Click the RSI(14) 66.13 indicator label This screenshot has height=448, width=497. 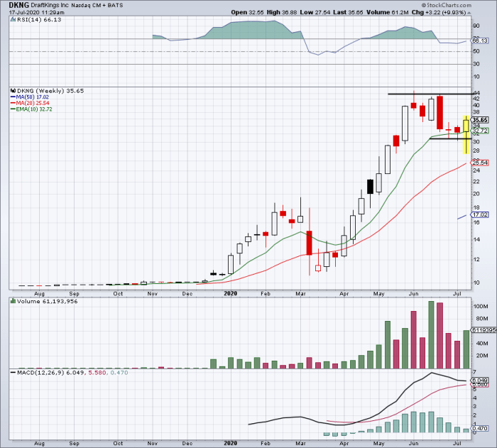[38, 20]
